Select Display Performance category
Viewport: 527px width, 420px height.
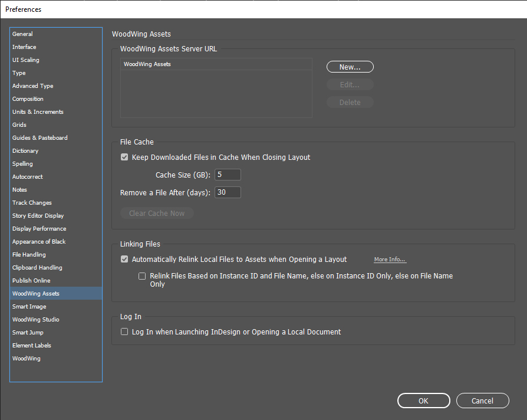pyautogui.click(x=39, y=229)
